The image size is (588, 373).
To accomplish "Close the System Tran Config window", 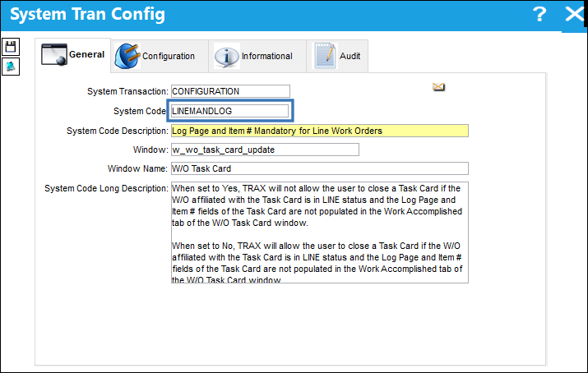I will pyautogui.click(x=574, y=15).
